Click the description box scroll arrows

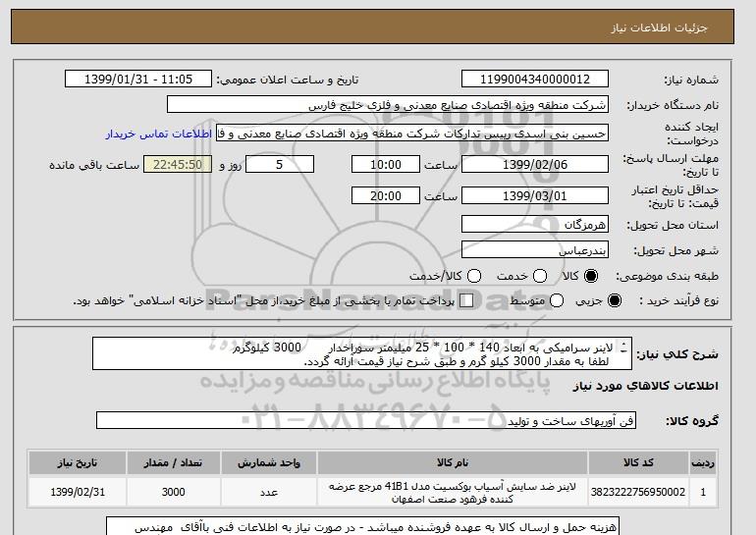(623, 348)
